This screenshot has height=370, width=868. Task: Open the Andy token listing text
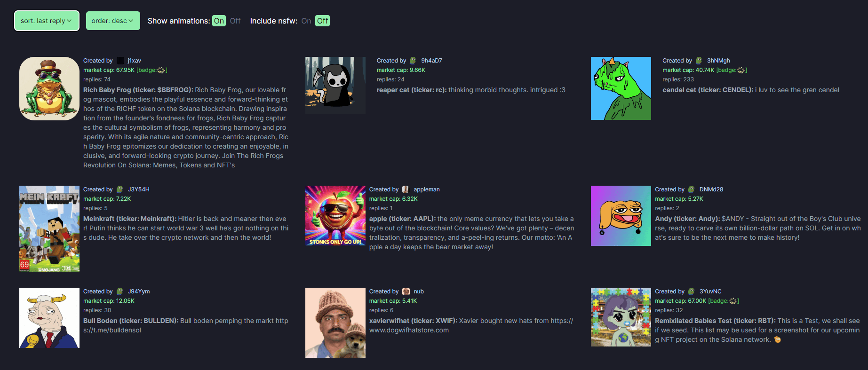[x=758, y=228]
